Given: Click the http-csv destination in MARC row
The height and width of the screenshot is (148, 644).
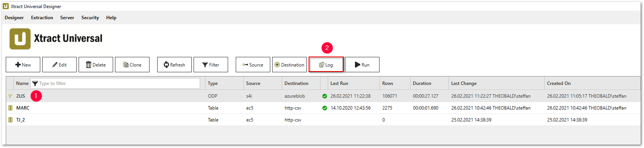Looking at the screenshot, I should coord(293,108).
